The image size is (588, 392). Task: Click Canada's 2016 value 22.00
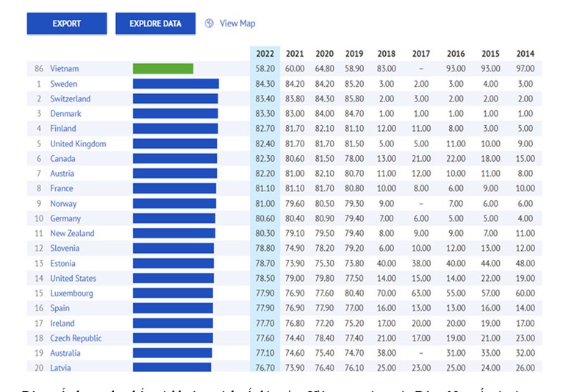[x=456, y=159]
